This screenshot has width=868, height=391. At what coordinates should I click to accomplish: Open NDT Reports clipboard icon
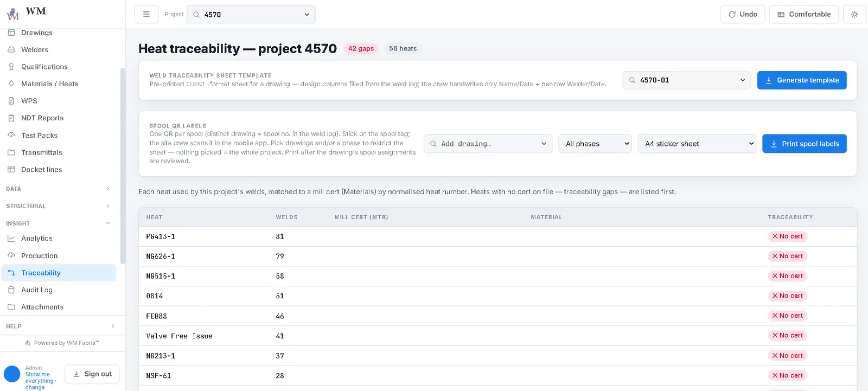click(11, 118)
